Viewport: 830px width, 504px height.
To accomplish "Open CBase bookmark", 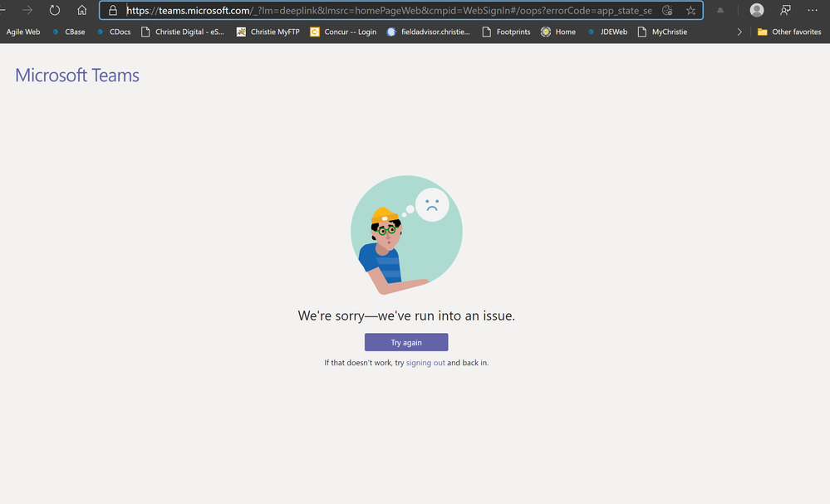I will pos(69,32).
